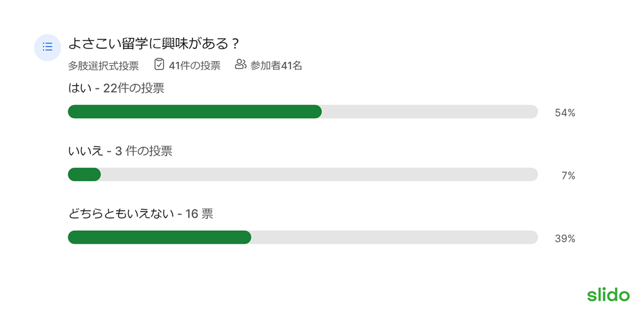Click gray unfilled part of どちらともいえない bar

click(395, 237)
